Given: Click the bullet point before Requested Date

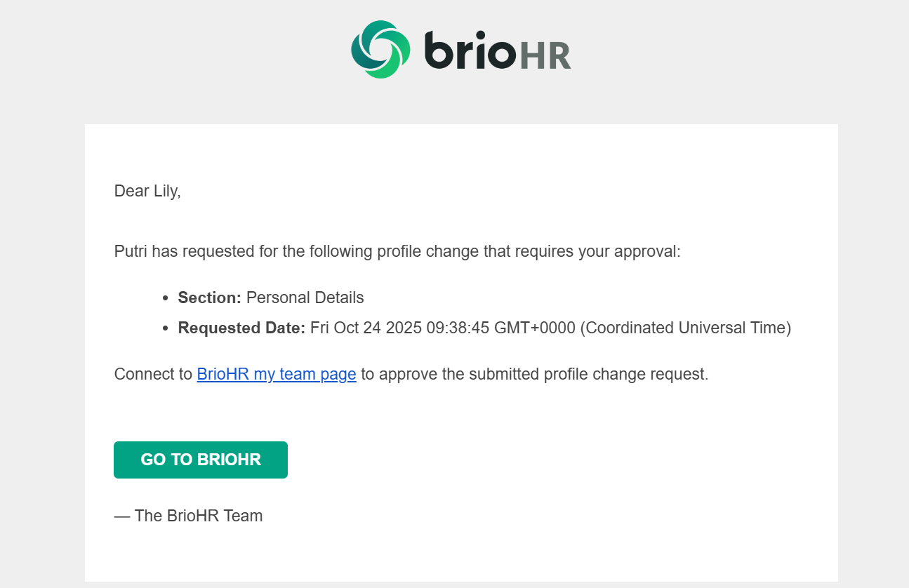Looking at the screenshot, I should click(x=165, y=328).
